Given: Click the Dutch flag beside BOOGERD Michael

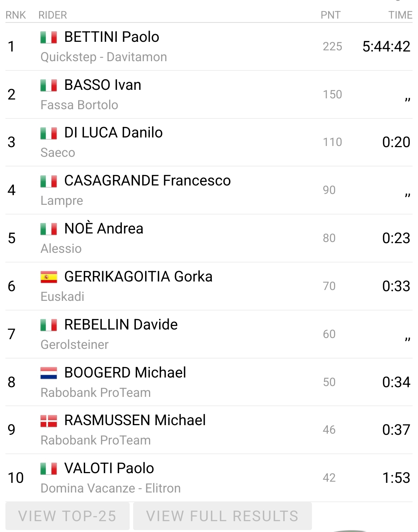Looking at the screenshot, I should 49,373.
